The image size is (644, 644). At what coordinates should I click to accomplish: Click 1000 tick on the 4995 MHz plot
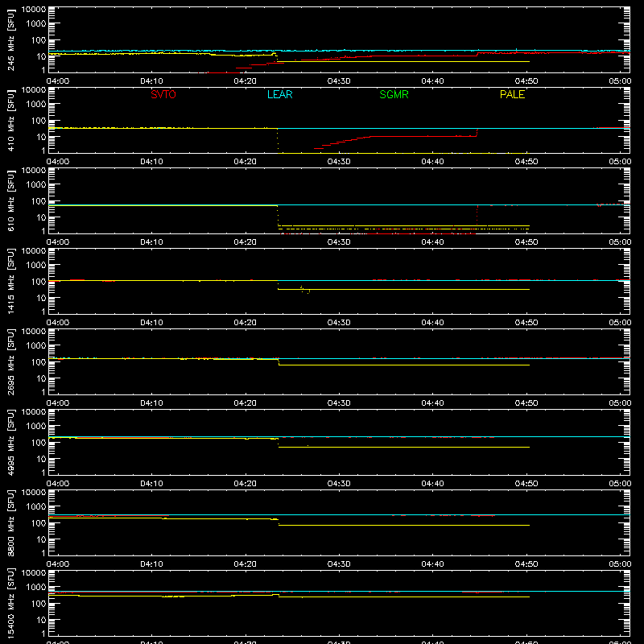pyautogui.click(x=36, y=426)
